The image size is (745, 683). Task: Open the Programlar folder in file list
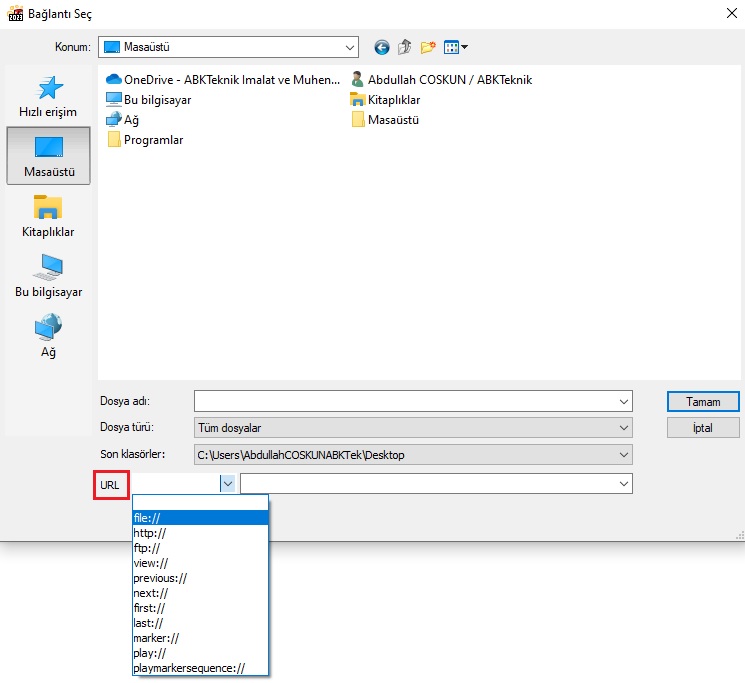click(152, 140)
